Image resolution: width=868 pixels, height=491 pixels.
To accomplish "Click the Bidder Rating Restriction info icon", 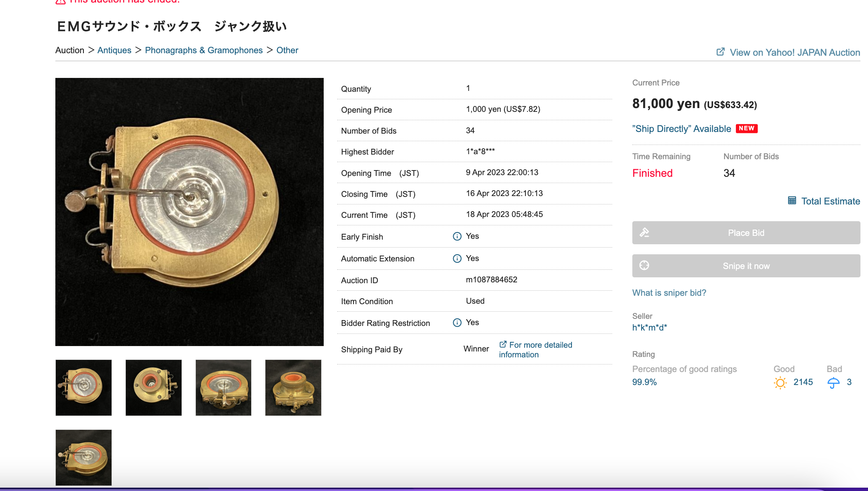I will 457,323.
